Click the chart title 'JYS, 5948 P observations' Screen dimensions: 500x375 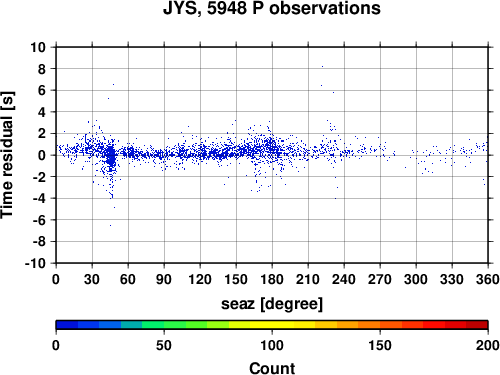point(272,8)
